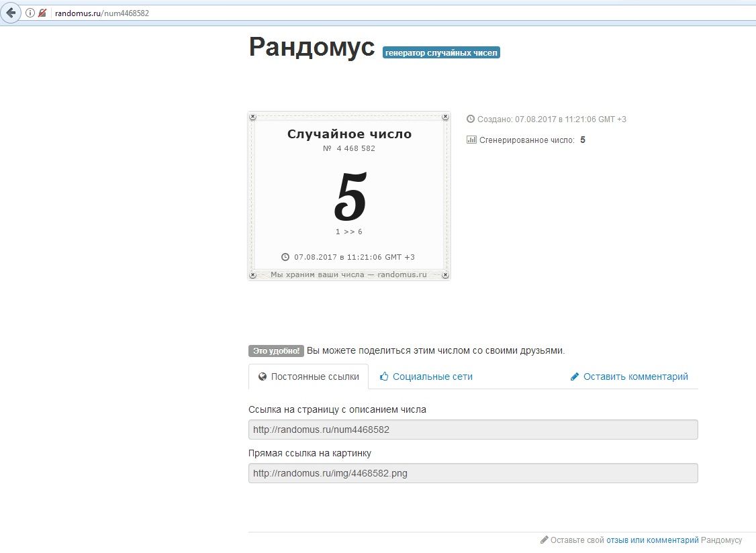Image resolution: width=756 pixels, height=553 pixels.
Task: Click the thumbs-up icon for Социальные сети
Action: coord(384,376)
